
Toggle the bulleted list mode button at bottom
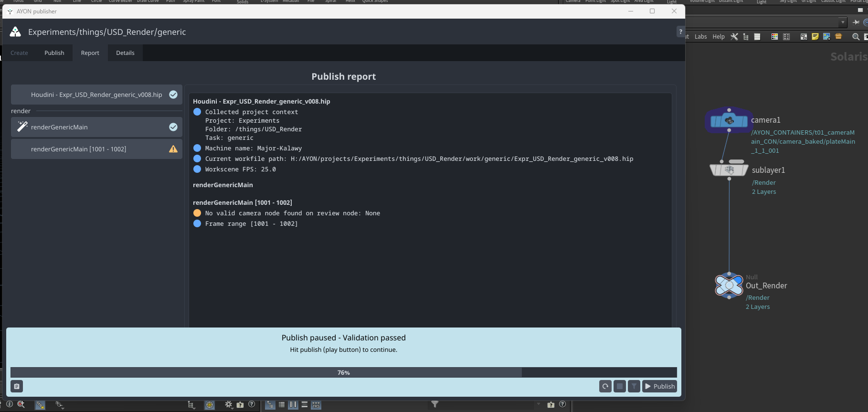(x=282, y=405)
